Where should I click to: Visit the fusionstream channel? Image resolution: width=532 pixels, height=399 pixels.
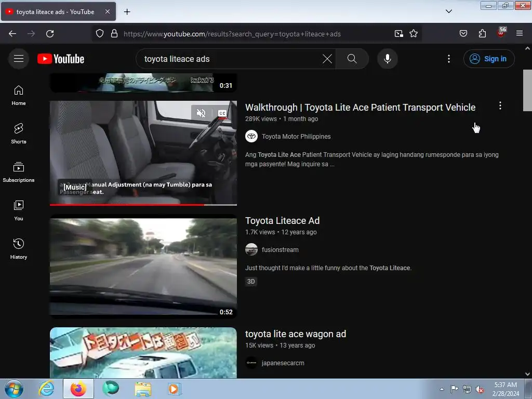[280, 250]
